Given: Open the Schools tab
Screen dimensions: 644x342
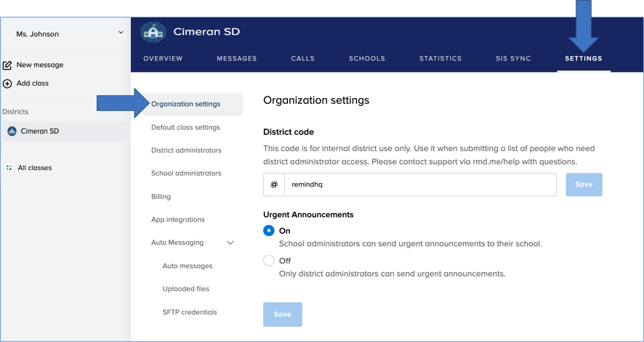Looking at the screenshot, I should [367, 58].
